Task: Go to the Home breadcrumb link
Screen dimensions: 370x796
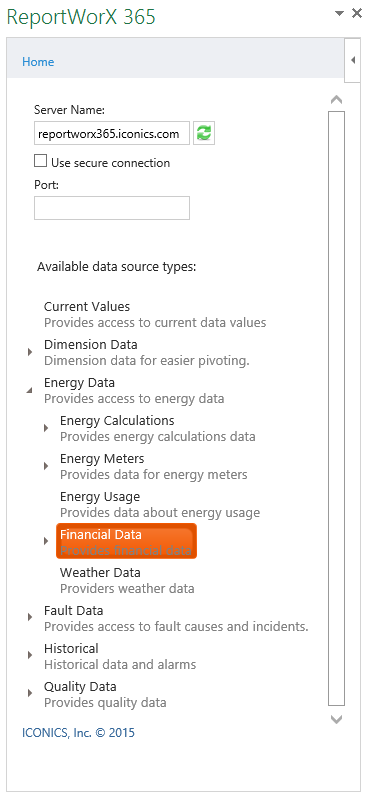Action: (x=38, y=62)
